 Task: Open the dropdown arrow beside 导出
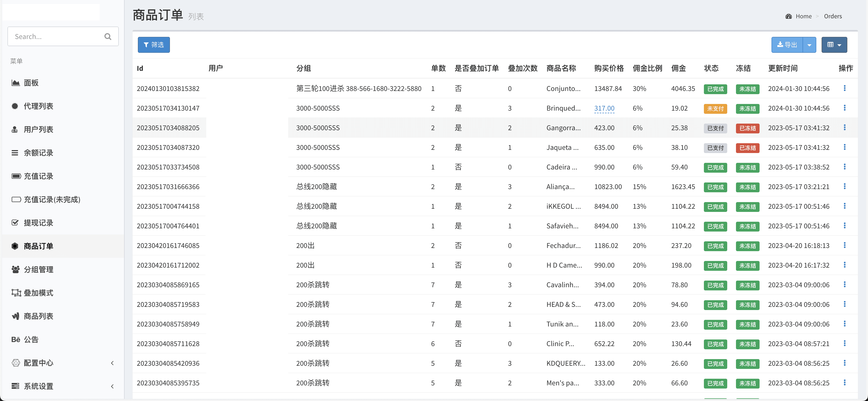pos(809,45)
